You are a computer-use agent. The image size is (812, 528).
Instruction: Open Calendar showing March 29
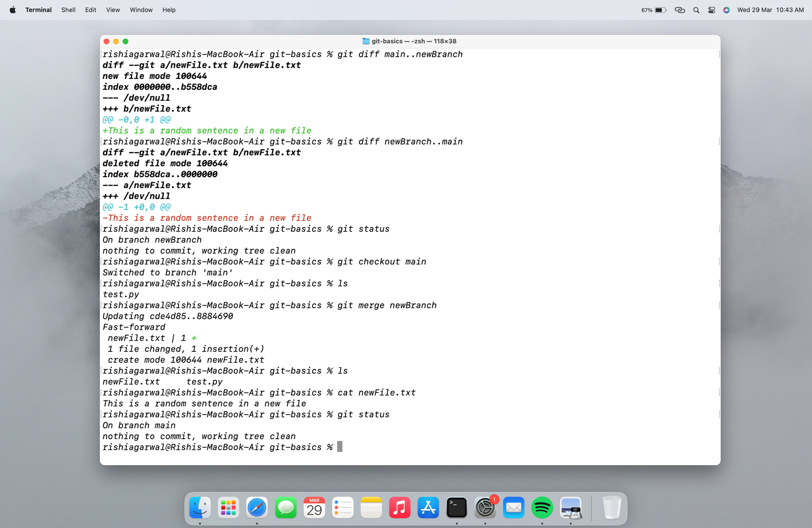point(314,507)
